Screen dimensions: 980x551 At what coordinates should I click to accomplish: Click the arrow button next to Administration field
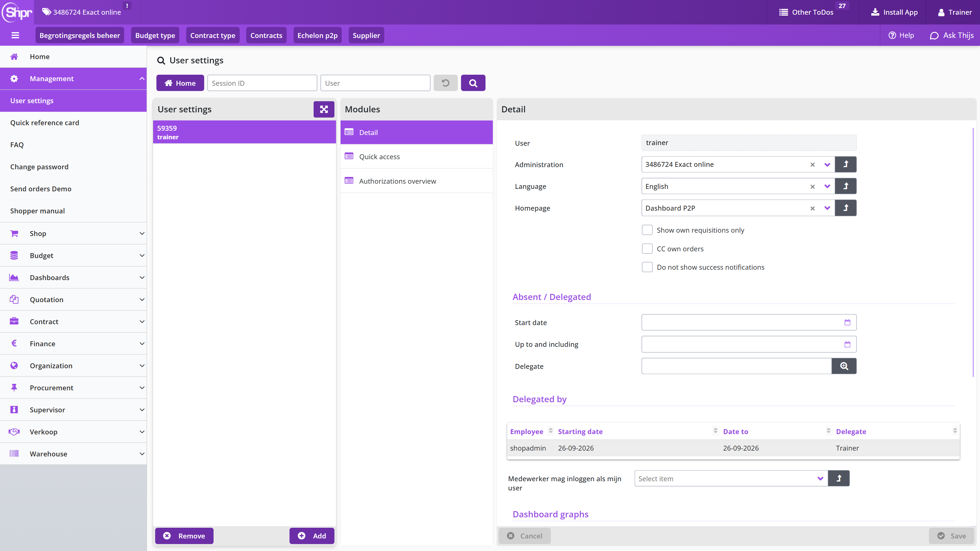(x=846, y=164)
